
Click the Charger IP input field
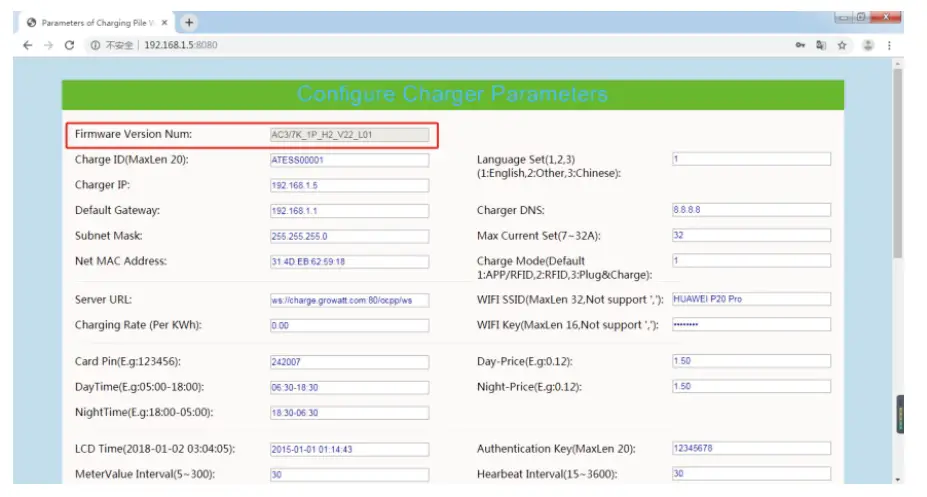349,186
